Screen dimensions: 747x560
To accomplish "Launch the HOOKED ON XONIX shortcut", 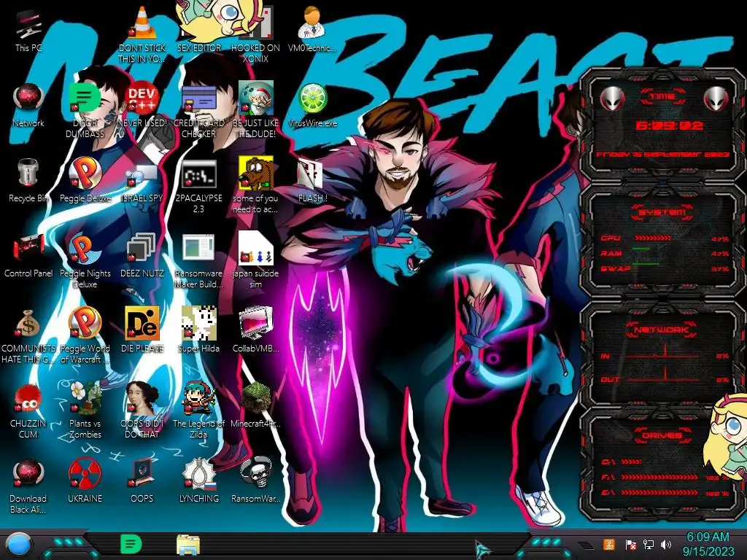I will click(255, 36).
